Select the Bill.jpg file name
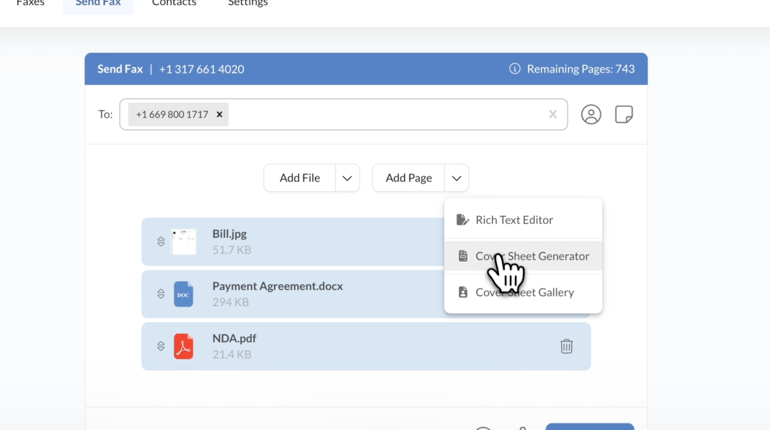 (x=229, y=234)
